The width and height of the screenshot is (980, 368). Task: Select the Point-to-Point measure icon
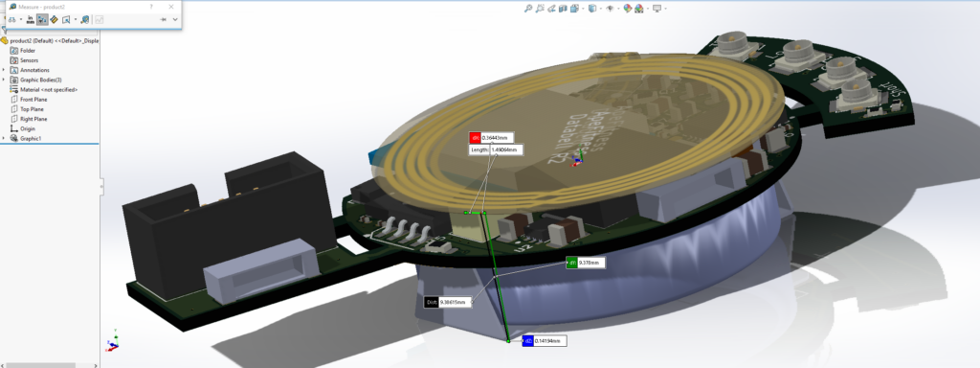click(54, 19)
